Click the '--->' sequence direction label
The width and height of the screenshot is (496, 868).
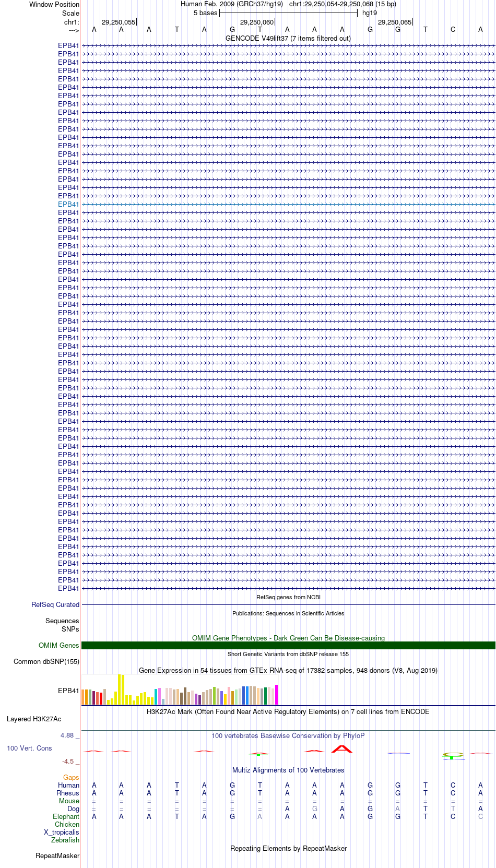pyautogui.click(x=74, y=30)
